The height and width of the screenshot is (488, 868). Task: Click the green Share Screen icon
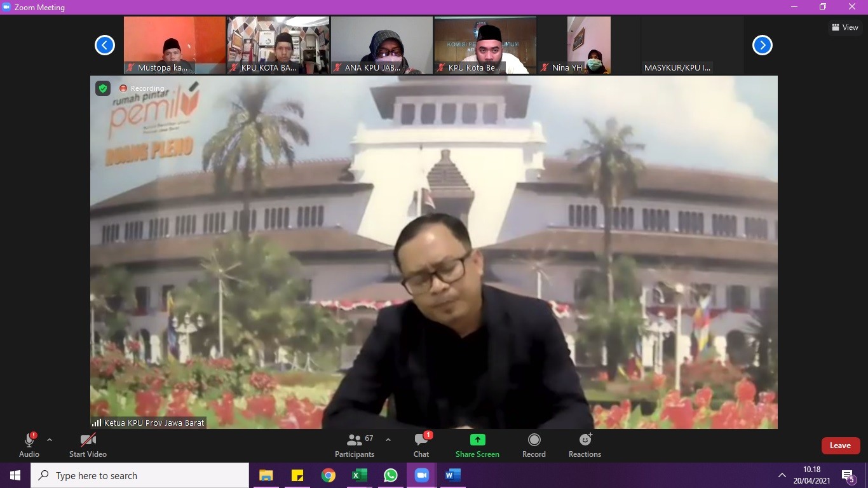477,440
